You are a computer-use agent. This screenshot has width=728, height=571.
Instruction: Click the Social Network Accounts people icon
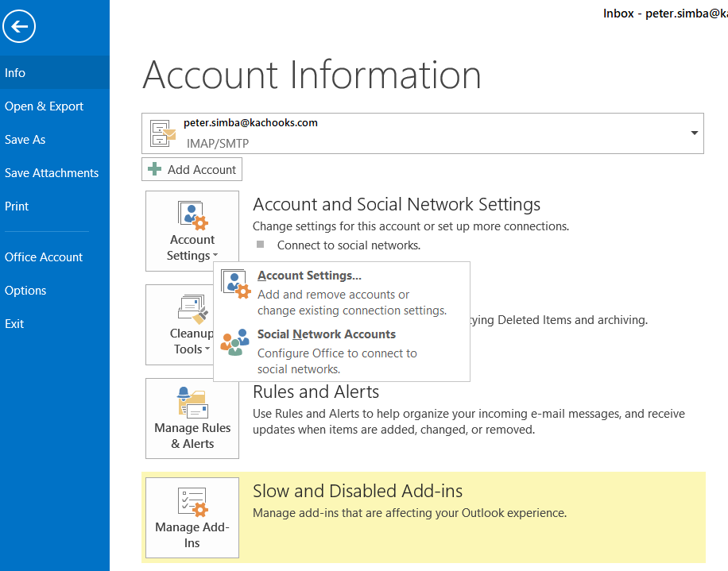point(234,343)
